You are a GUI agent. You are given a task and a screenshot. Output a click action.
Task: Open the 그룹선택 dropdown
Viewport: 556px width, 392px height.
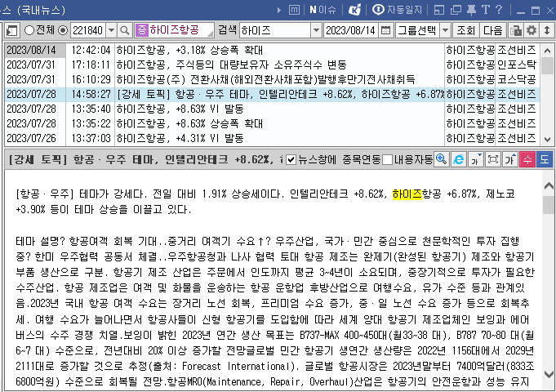coord(423,30)
